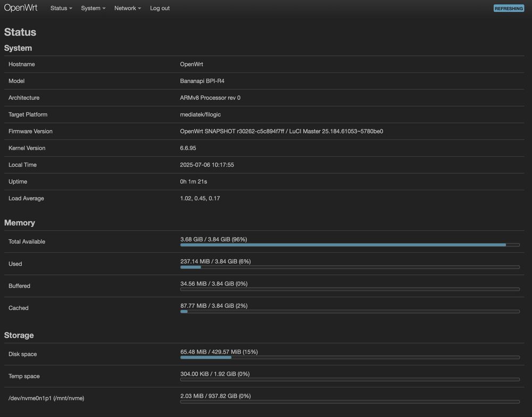
Task: Click the Hostname row label
Action: coord(22,64)
